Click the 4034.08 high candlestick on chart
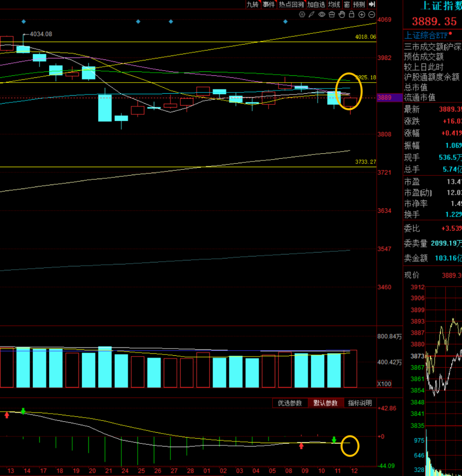The image size is (462, 476). tap(23, 48)
